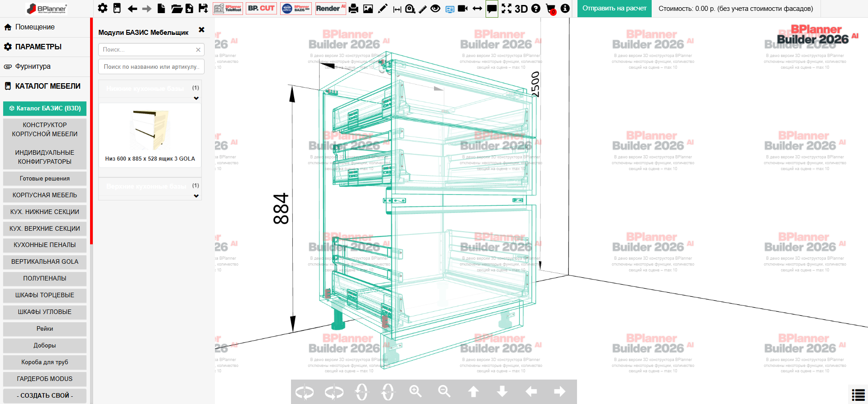Click the fridge-shaped icon in top toolbar

point(117,8)
